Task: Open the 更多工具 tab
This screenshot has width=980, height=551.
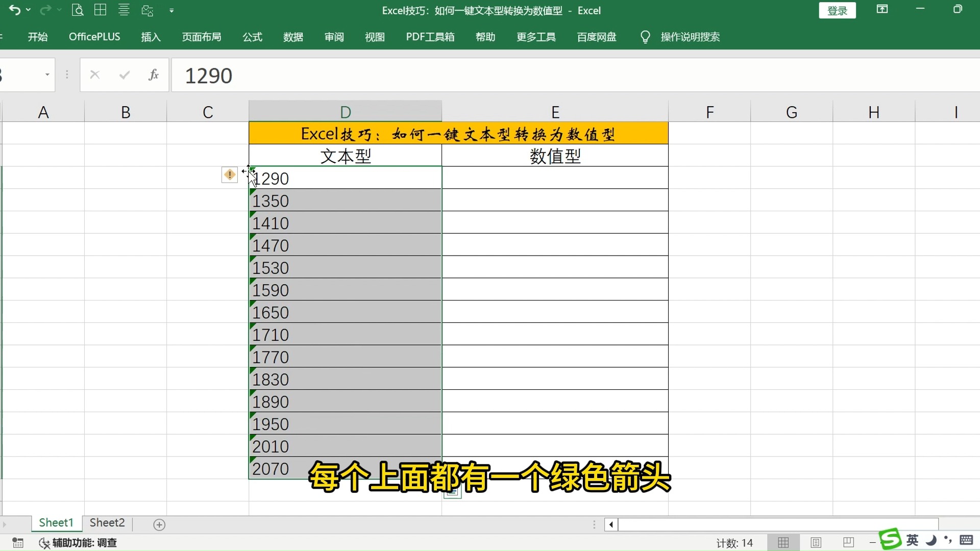Action: (x=536, y=37)
